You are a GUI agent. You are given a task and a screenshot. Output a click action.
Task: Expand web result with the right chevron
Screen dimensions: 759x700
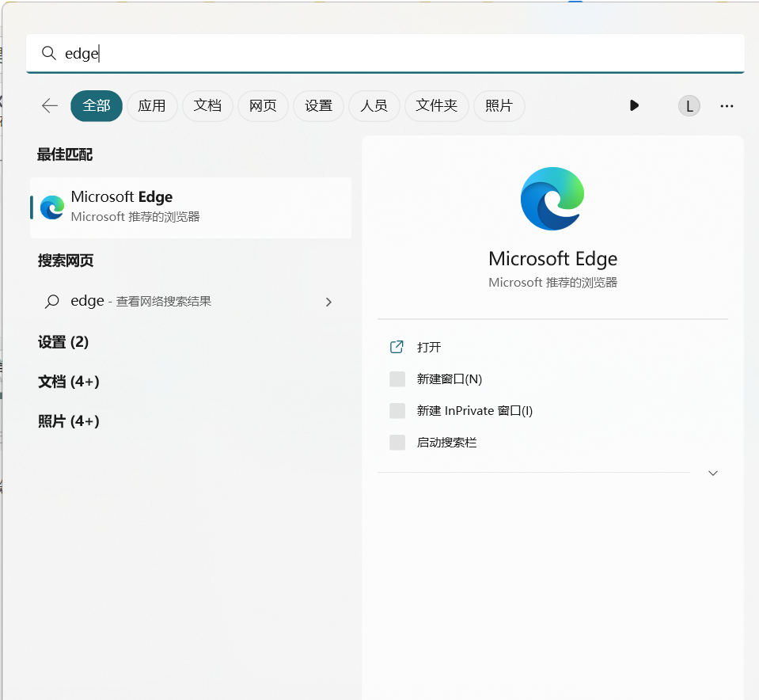pos(328,302)
